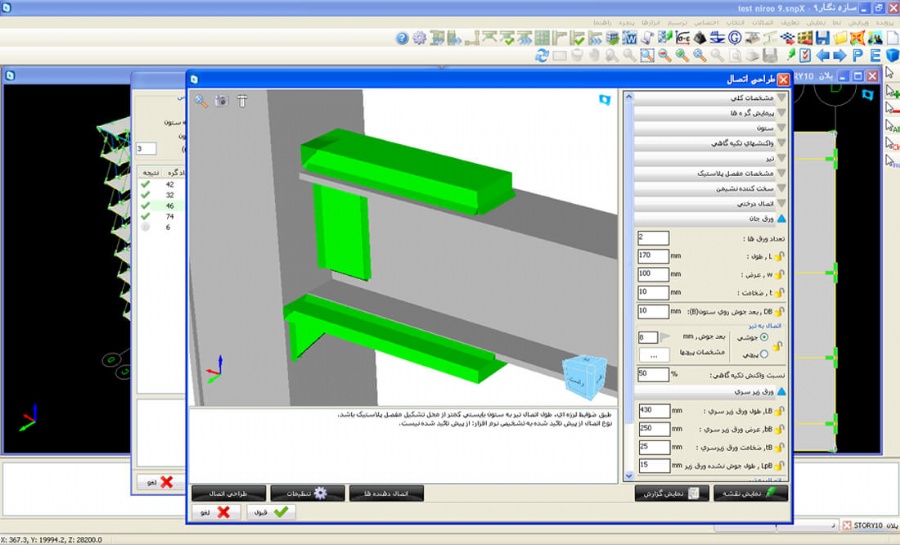Click the قبول accept button
The image size is (900, 545).
tap(271, 511)
